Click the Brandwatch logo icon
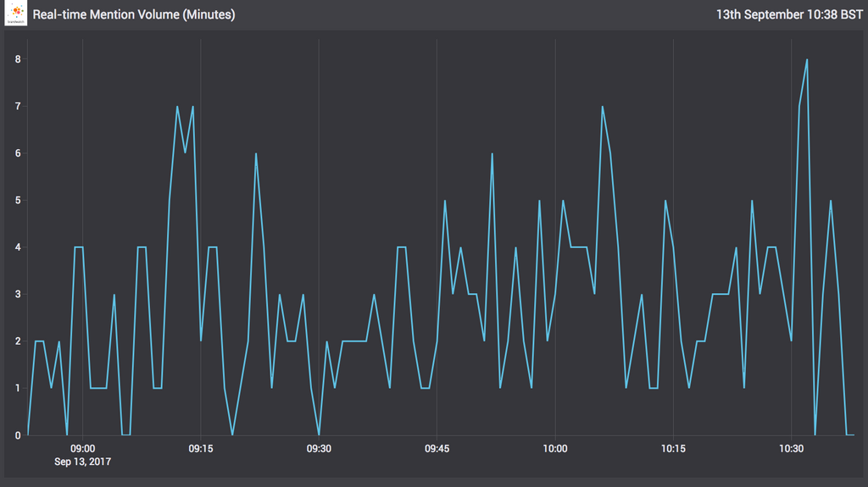The height and width of the screenshot is (487, 868). pyautogui.click(x=16, y=14)
